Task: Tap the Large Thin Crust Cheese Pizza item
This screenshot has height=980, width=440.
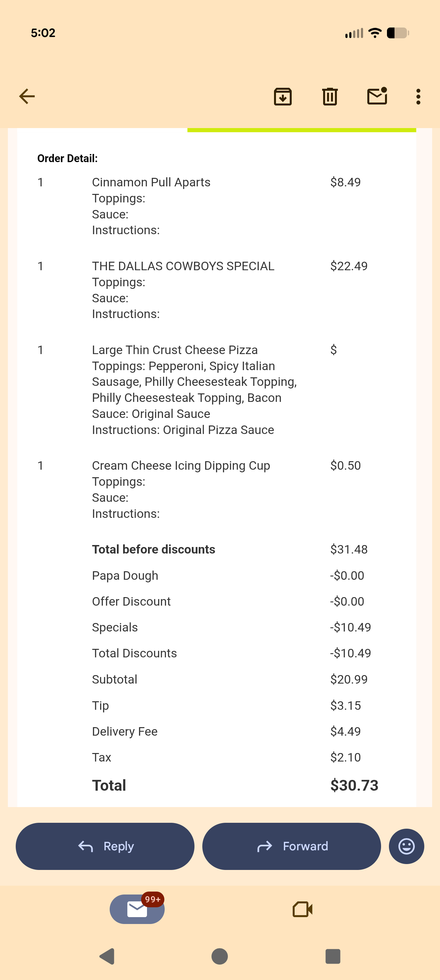Action: (x=174, y=350)
